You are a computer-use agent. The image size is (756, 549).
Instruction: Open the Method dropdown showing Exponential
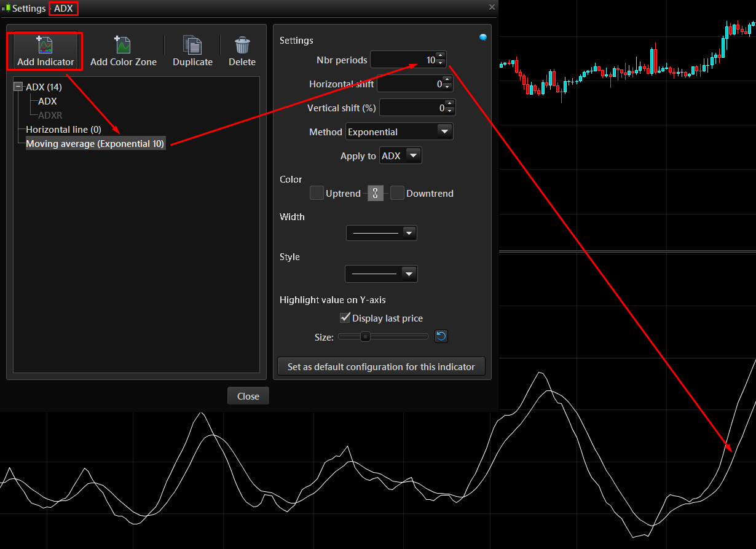(400, 132)
